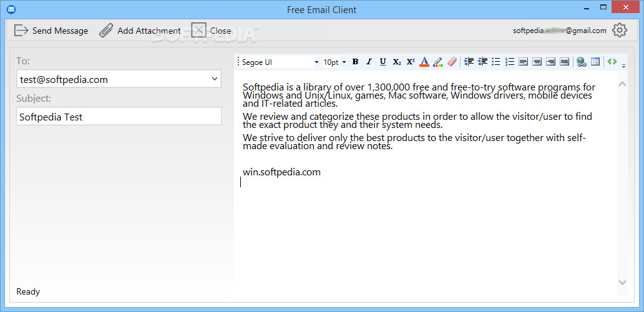Insert a bulleted list
644x312 pixels.
click(x=496, y=62)
